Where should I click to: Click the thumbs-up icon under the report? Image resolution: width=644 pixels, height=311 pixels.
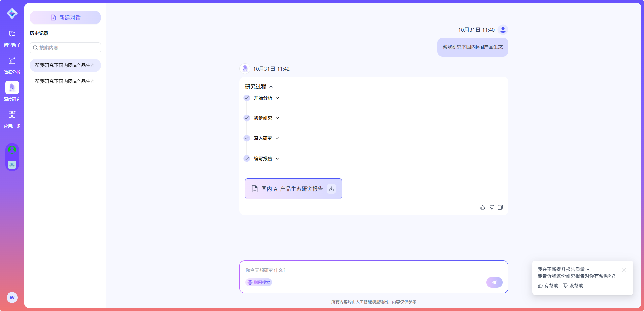[x=483, y=207]
